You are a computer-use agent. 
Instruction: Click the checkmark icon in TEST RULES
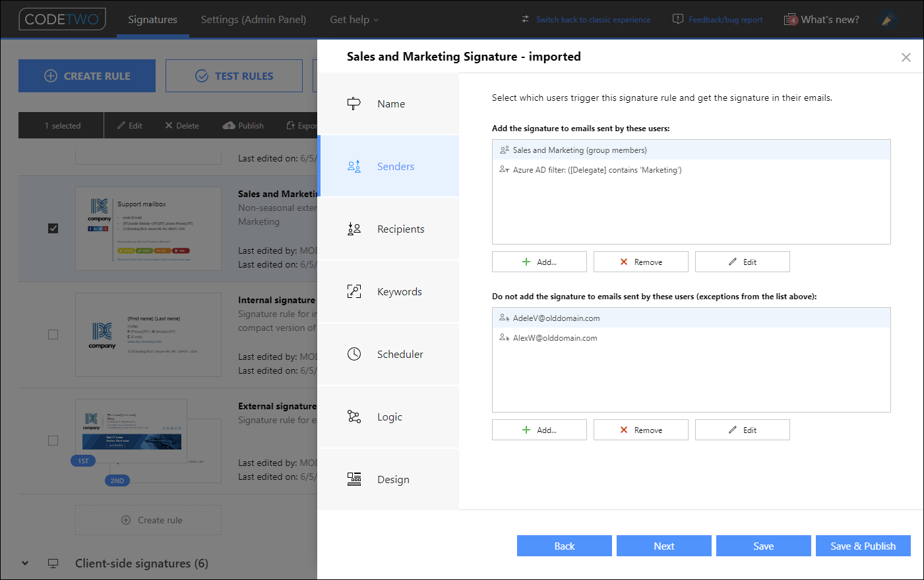tap(202, 76)
